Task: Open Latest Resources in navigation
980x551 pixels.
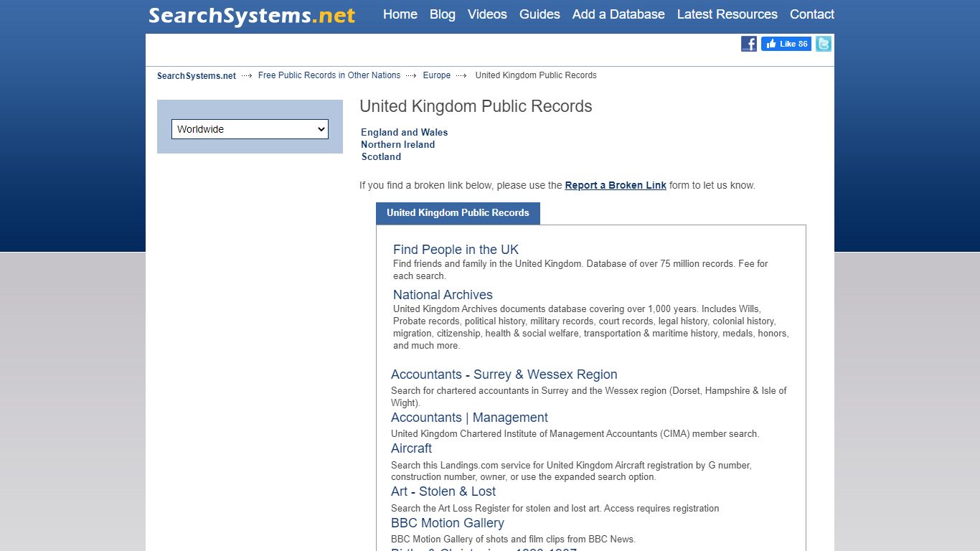Action: (x=727, y=14)
